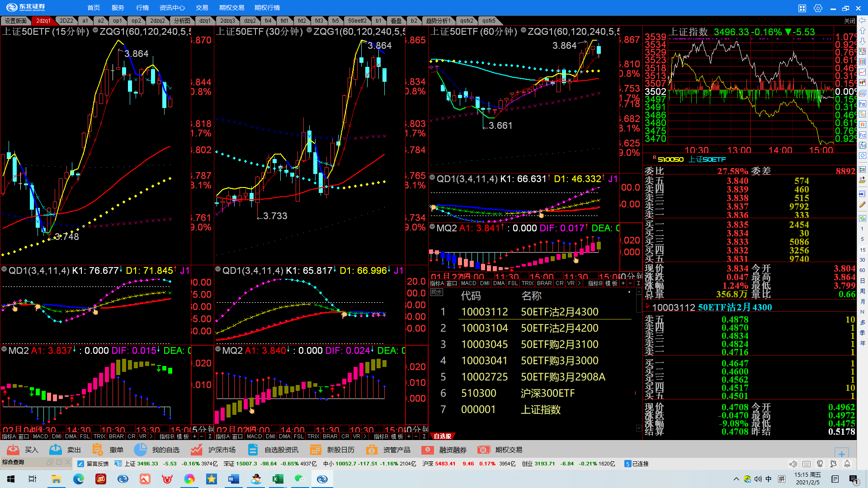Open 撤单 cancel order tool
Viewport: 868px width, 488px height.
[98, 450]
